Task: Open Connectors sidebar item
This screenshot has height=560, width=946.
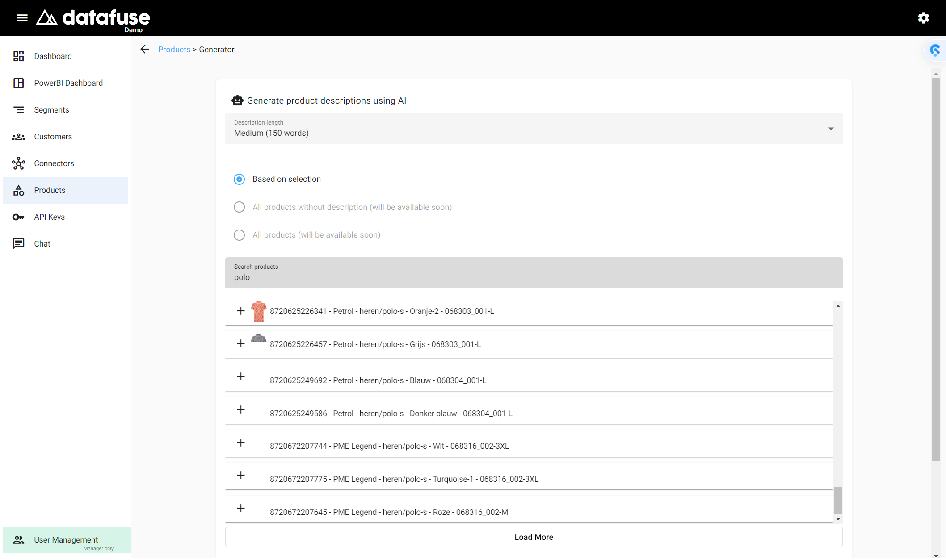Action: 65,163
